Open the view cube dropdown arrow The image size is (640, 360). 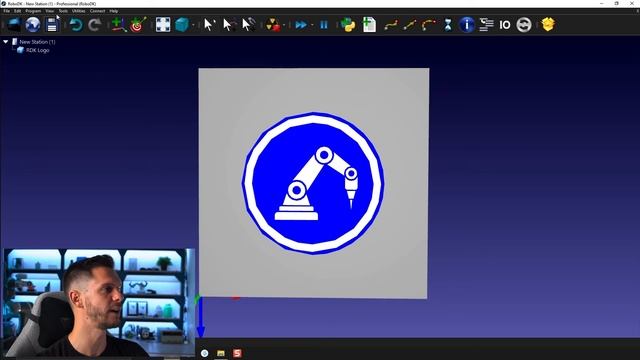coord(193,25)
